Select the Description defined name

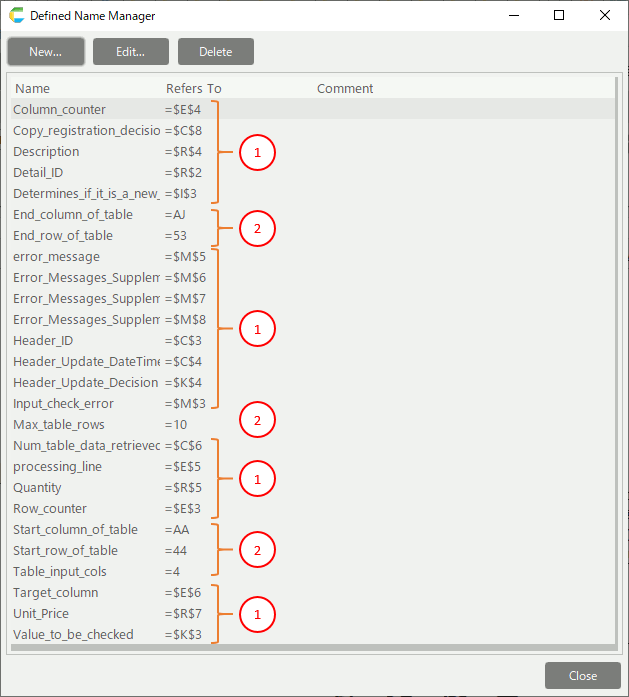pyautogui.click(x=46, y=152)
